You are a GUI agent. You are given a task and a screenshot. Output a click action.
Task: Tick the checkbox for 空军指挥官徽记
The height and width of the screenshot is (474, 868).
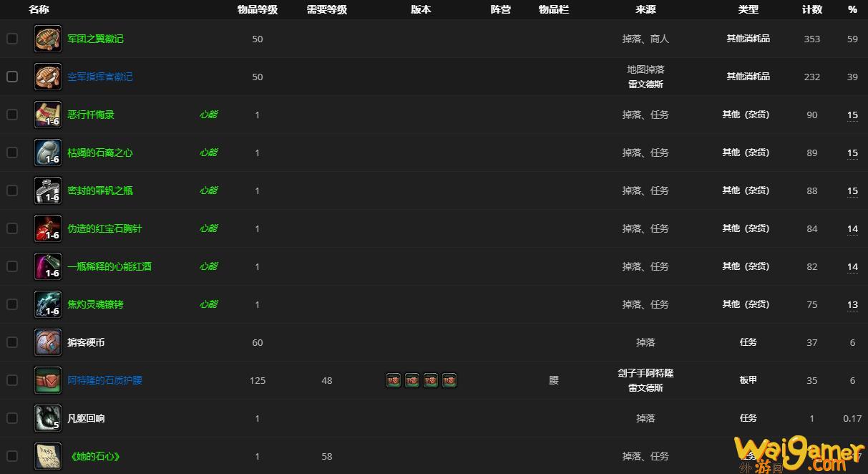click(12, 77)
